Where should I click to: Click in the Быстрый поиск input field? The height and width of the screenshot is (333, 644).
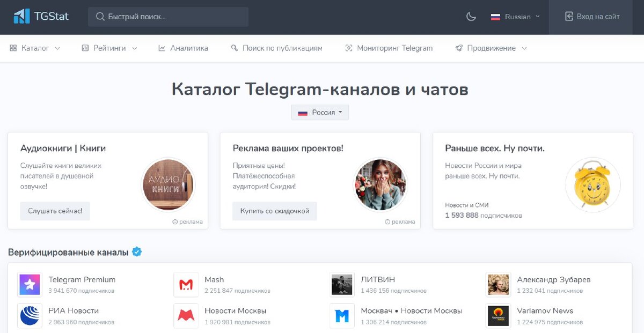(168, 17)
